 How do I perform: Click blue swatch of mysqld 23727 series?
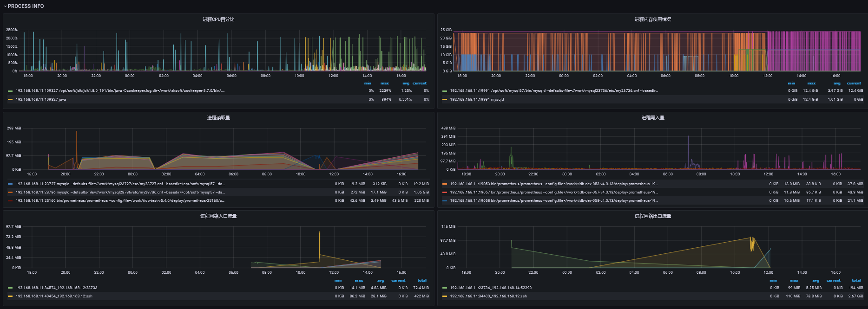10,184
